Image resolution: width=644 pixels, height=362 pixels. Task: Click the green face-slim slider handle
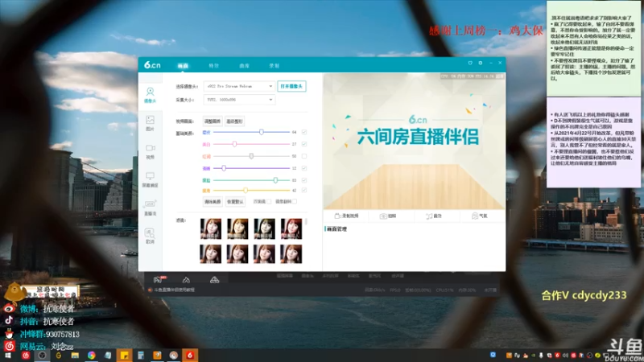pos(275,180)
